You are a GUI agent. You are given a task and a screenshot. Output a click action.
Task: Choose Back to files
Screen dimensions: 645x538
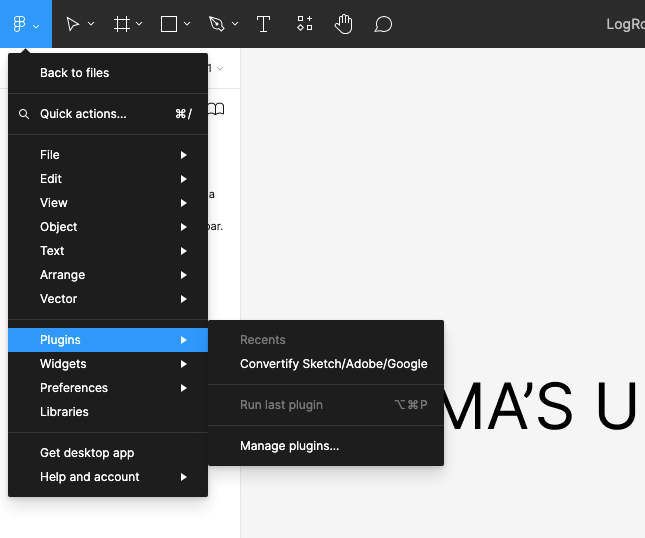click(x=75, y=73)
